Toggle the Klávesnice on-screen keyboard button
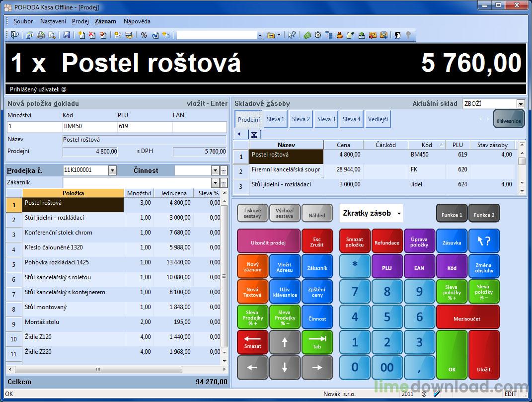532x402 pixels. 508,119
